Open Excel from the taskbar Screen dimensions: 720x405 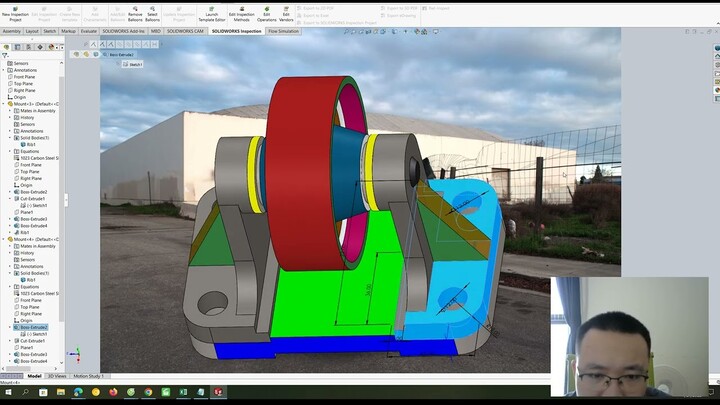(183, 392)
